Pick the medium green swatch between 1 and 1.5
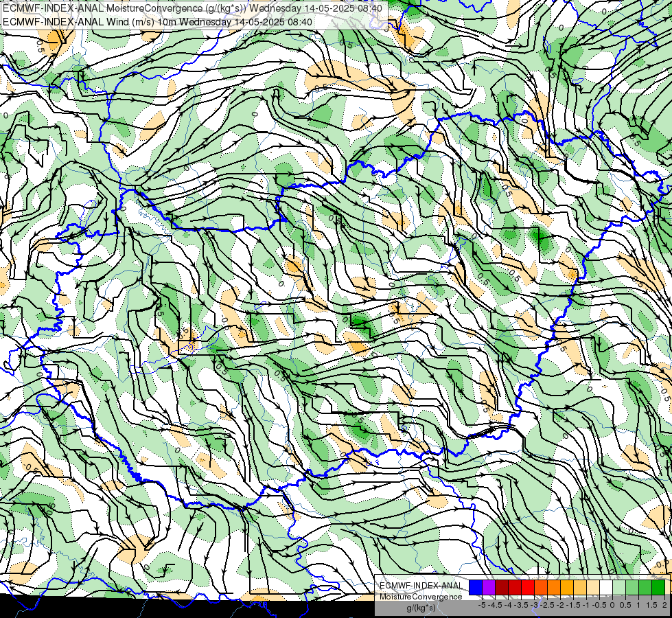Viewport: 672px width, 618px height. [645, 588]
